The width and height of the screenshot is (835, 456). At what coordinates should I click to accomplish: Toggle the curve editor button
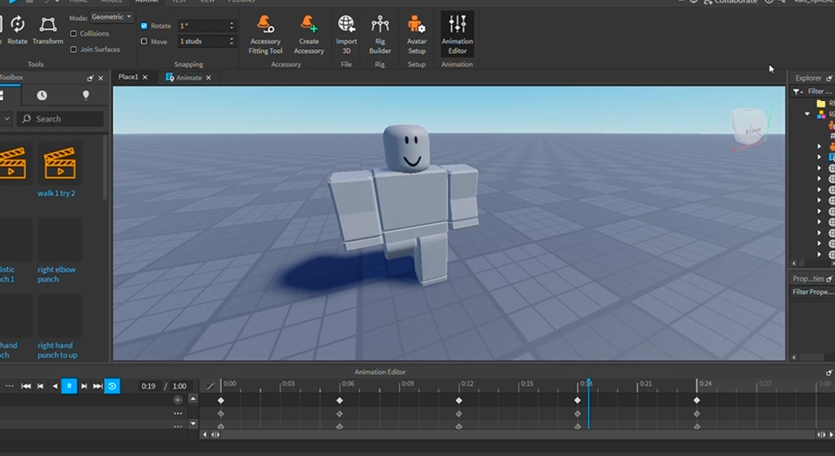tap(210, 386)
